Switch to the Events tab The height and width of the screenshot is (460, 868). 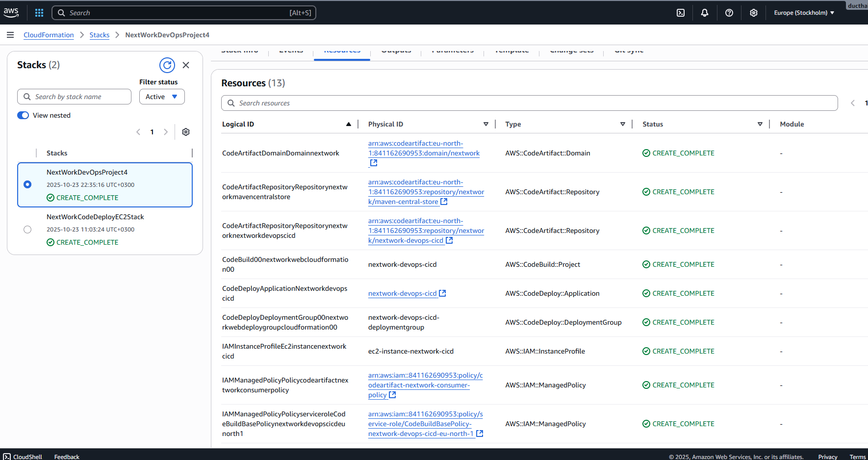click(x=290, y=50)
